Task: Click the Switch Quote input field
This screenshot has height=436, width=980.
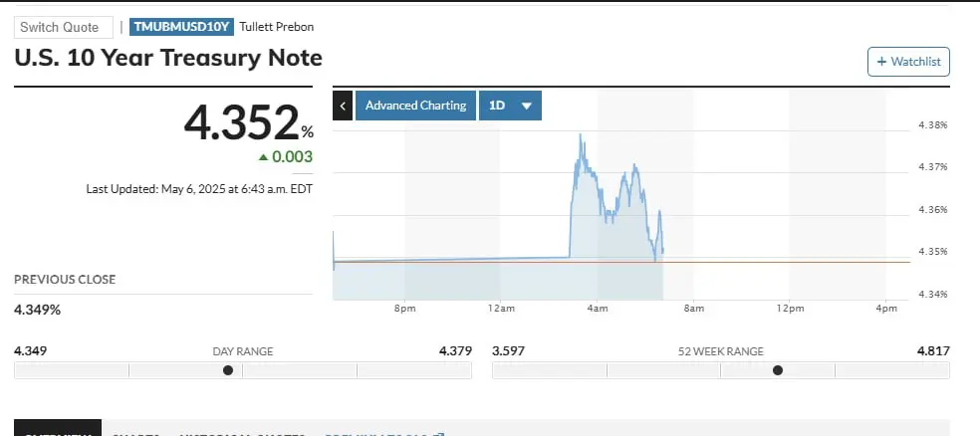Action: tap(63, 27)
